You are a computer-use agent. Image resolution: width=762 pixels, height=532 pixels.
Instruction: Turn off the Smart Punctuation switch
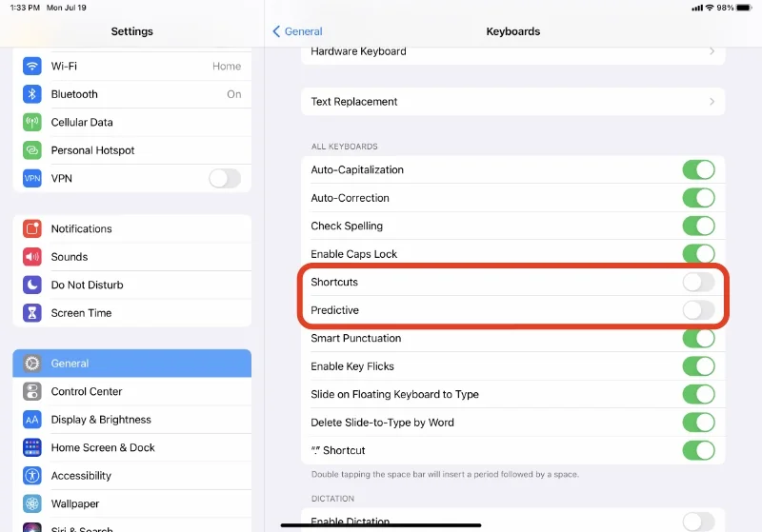pyautogui.click(x=698, y=339)
